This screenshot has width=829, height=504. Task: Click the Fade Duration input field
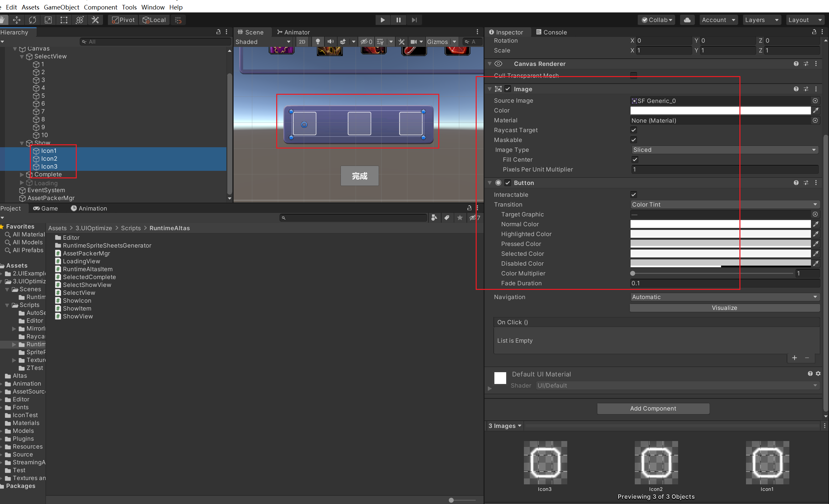coord(725,283)
